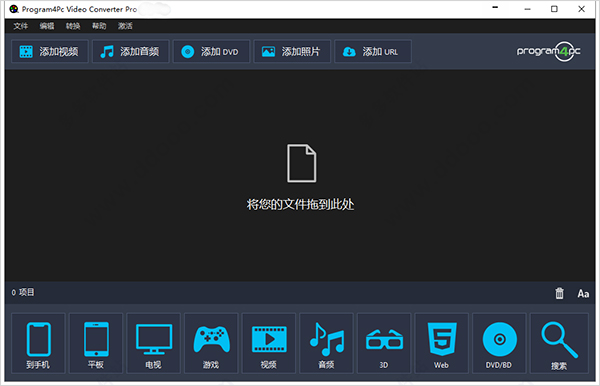Click the 添加视频 (Add Video) button
600x386 pixels.
(x=50, y=51)
